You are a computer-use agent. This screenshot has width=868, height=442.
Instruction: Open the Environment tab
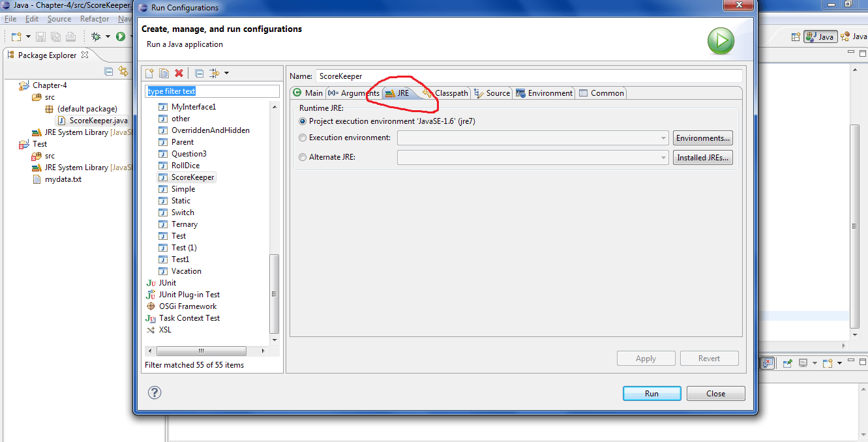pyautogui.click(x=544, y=93)
